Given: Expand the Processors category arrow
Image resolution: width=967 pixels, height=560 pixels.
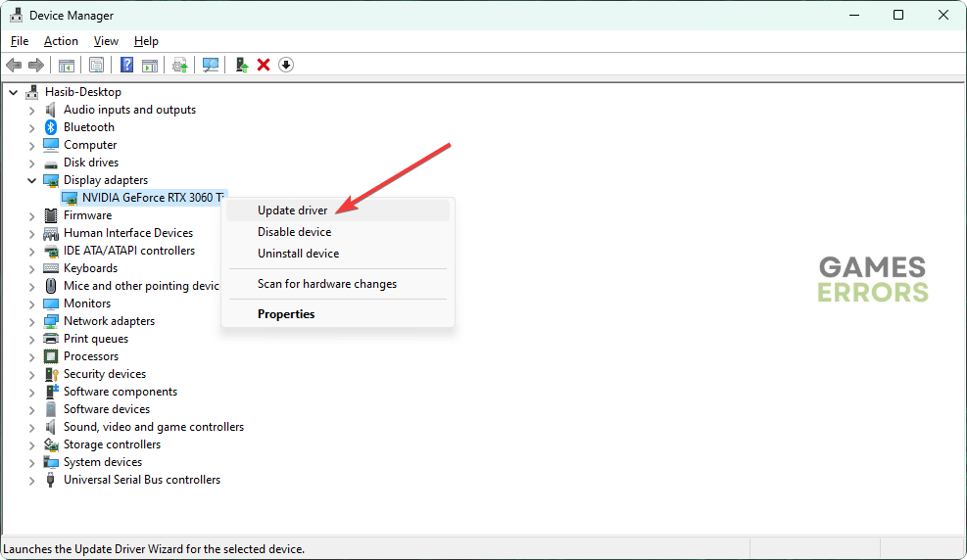Looking at the screenshot, I should pos(32,356).
